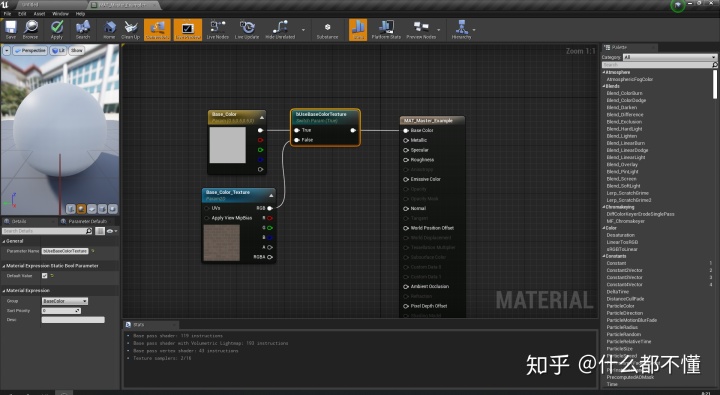Click the Base_Color node white color swatch
Screen dimensions: 720x395
tap(228, 145)
